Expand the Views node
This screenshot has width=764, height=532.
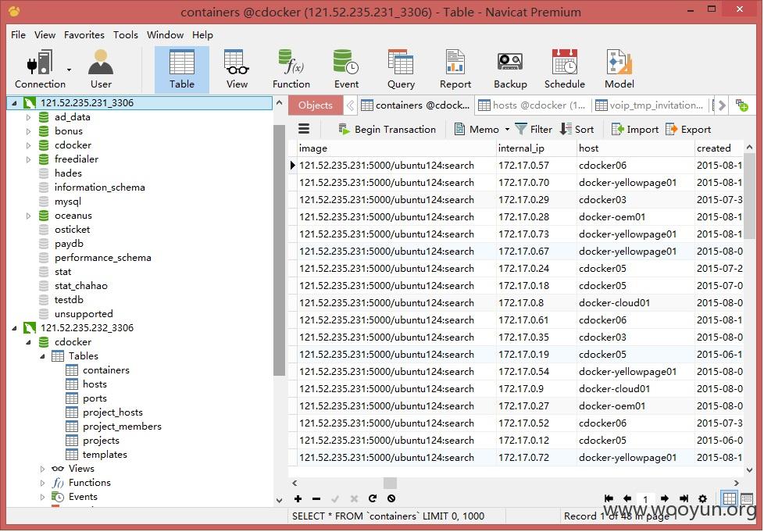pyautogui.click(x=42, y=469)
